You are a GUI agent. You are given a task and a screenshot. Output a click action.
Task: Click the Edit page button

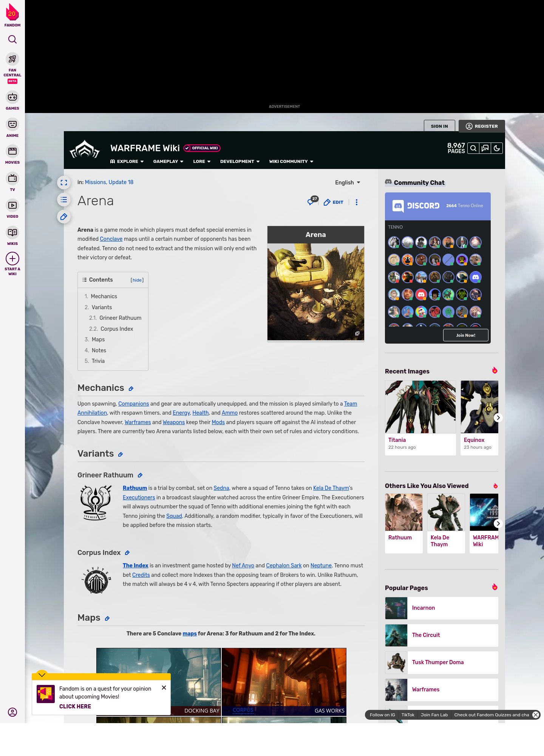(x=334, y=202)
